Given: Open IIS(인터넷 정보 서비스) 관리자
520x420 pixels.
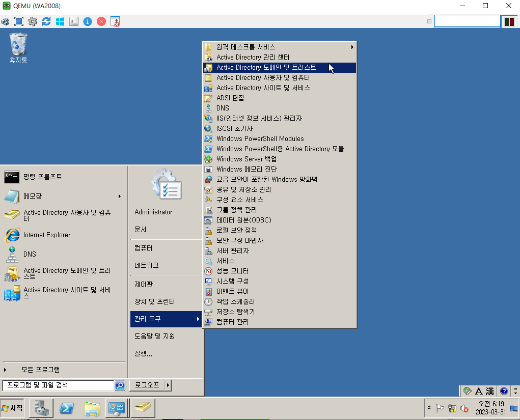Looking at the screenshot, I should point(280,118).
